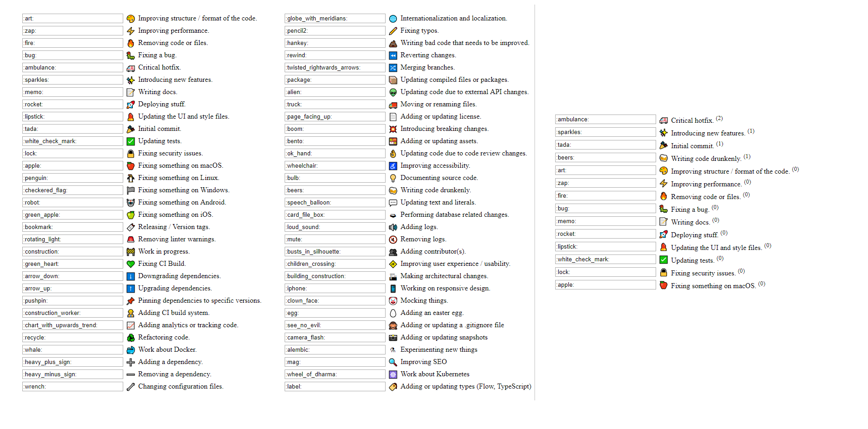Click the package emoji for compiled files
This screenshot has height=429, width=868.
[x=393, y=80]
